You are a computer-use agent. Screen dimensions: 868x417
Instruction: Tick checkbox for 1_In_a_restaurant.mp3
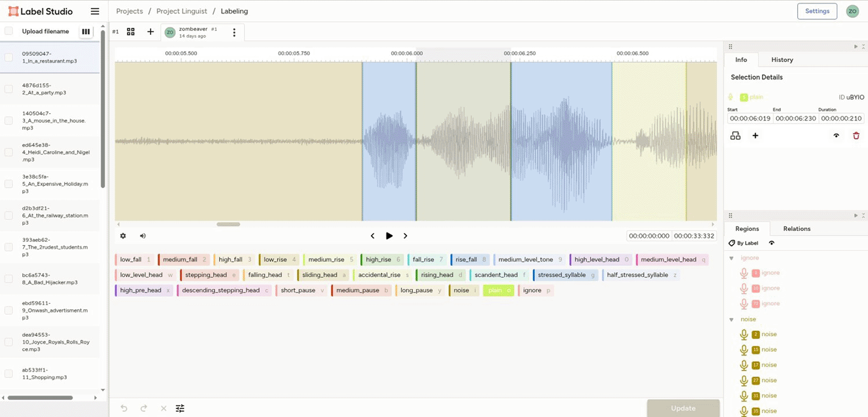(9, 57)
